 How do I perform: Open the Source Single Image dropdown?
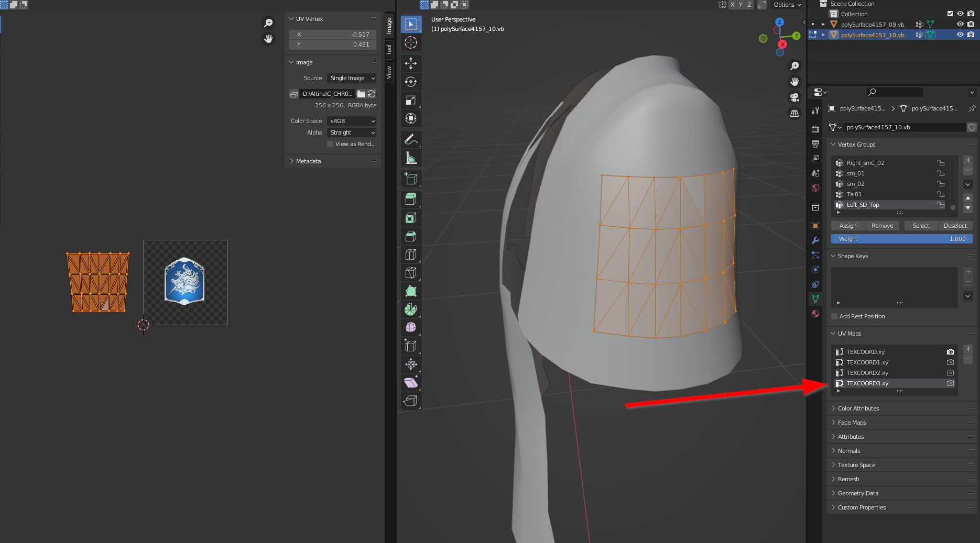pyautogui.click(x=352, y=78)
